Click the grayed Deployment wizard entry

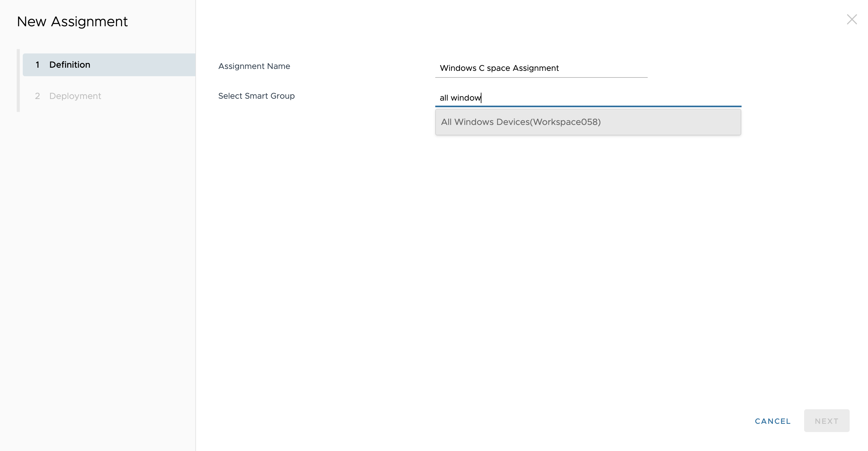tap(75, 96)
